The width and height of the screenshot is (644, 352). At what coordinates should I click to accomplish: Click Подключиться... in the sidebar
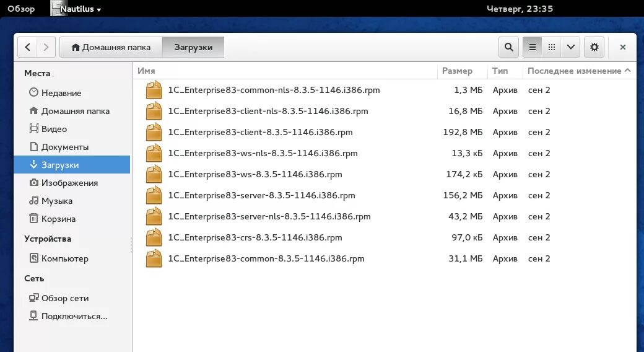point(72,316)
